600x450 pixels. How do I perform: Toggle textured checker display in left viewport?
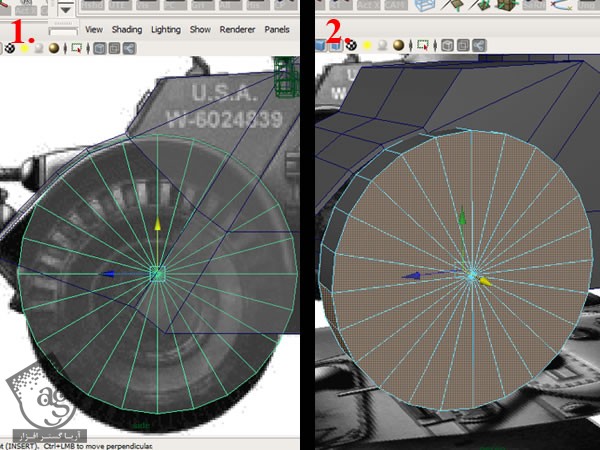click(x=10, y=47)
